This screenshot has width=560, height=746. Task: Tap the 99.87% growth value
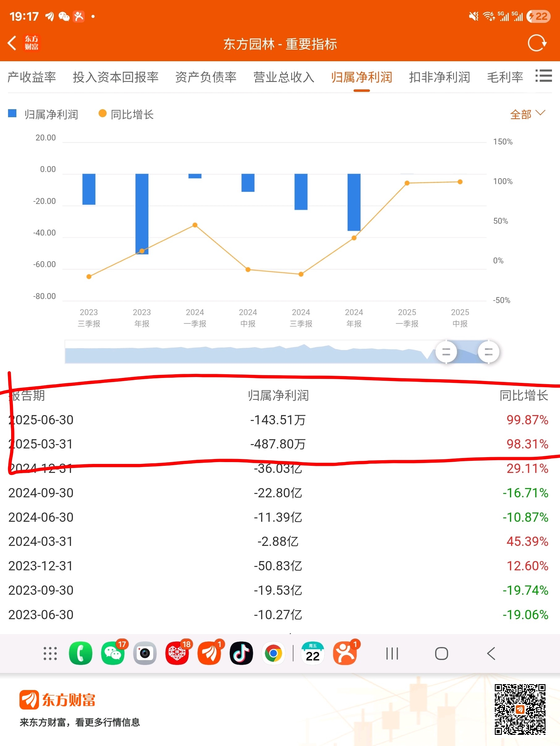[x=527, y=420]
